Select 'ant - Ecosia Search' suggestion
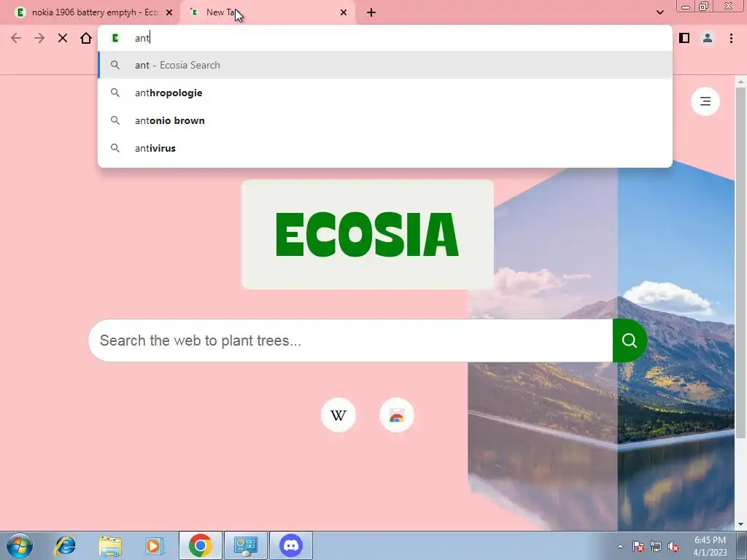This screenshot has width=747, height=560. click(385, 65)
